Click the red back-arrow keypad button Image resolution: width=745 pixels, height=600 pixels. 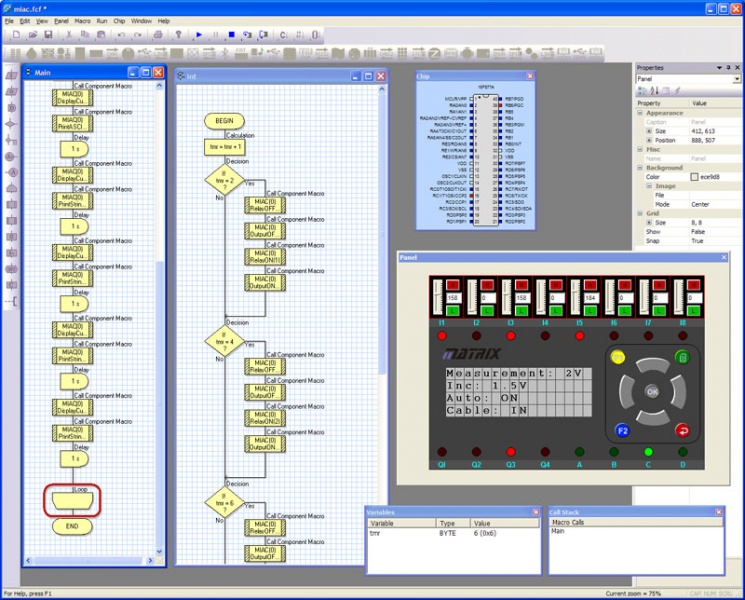(x=683, y=431)
